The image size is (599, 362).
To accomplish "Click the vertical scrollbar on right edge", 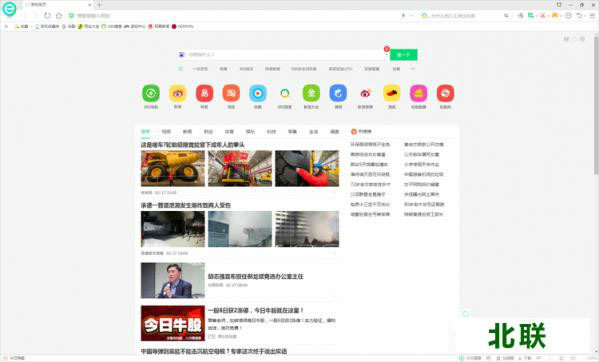I will 596,105.
